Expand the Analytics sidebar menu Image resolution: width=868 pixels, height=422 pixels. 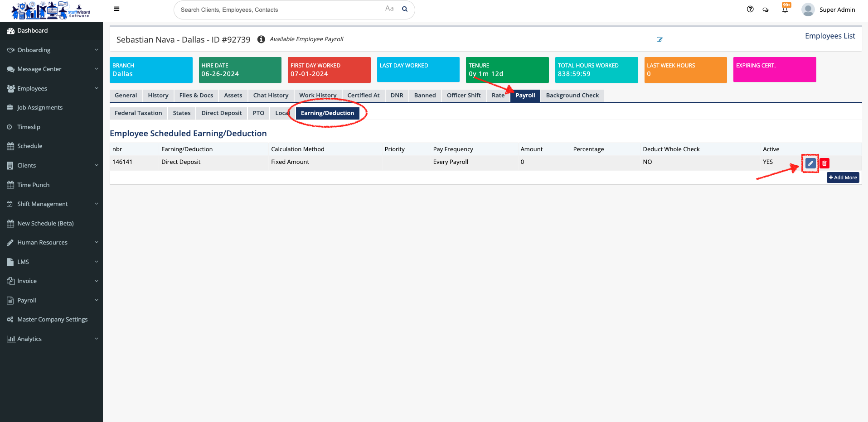coord(51,339)
